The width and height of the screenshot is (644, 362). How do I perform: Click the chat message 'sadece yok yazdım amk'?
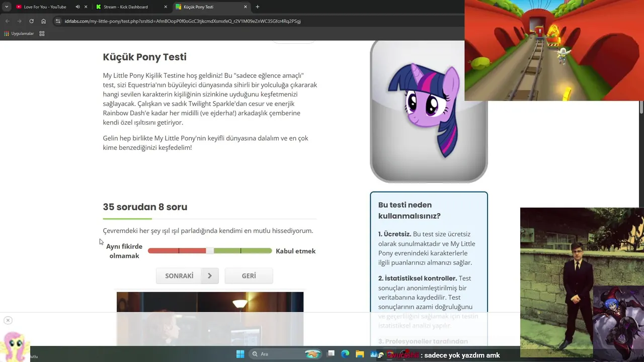click(x=462, y=355)
